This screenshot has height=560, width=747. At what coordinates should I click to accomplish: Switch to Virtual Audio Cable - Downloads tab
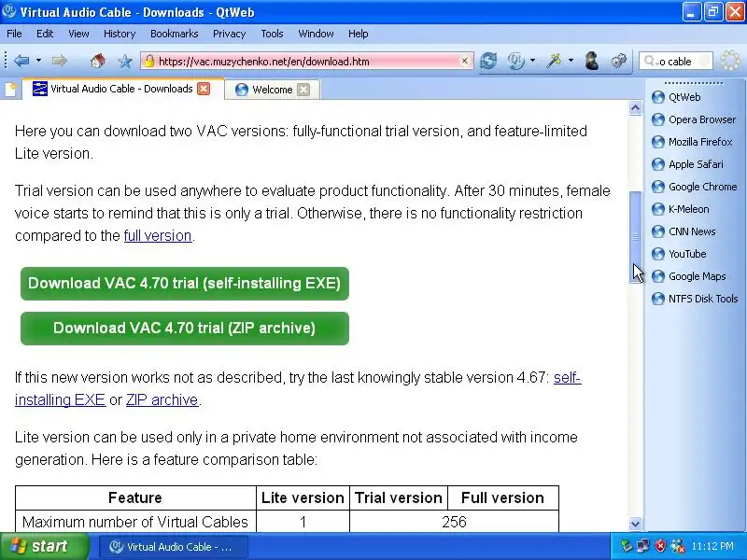pyautogui.click(x=121, y=89)
